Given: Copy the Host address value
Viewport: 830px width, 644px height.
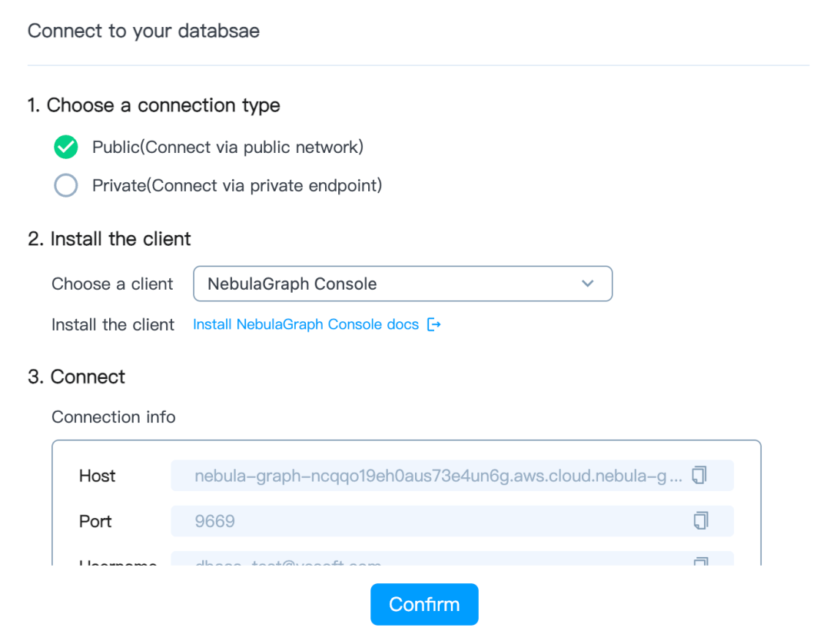Looking at the screenshot, I should (699, 476).
